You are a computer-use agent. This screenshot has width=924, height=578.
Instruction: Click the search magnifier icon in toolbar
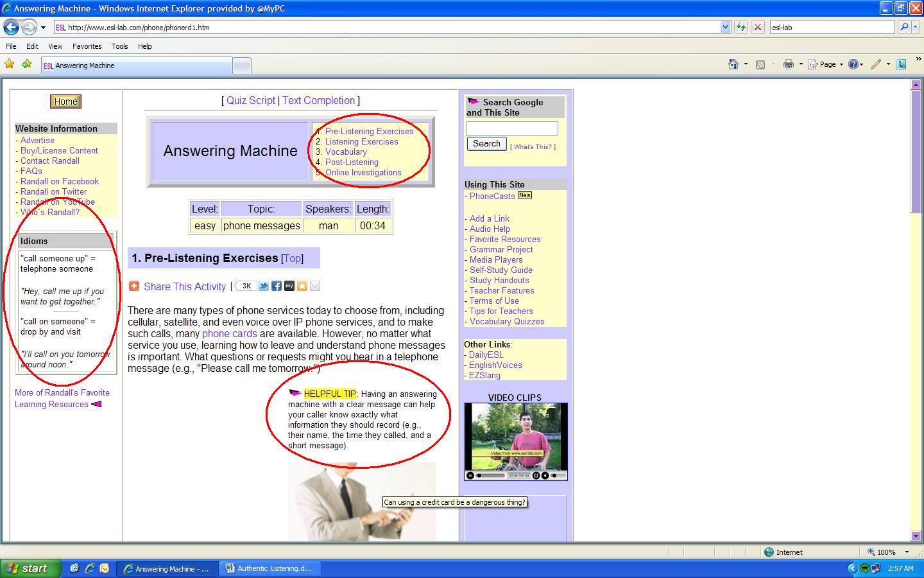903,27
